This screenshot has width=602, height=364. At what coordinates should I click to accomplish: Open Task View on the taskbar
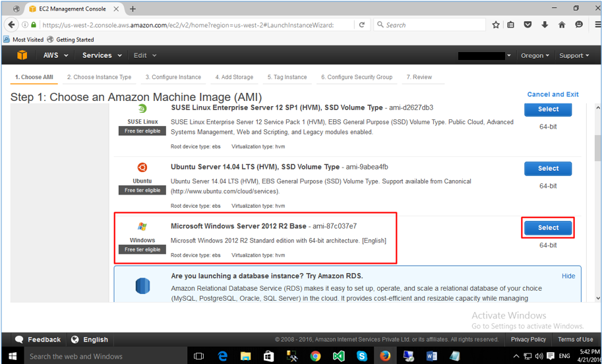coord(199,356)
